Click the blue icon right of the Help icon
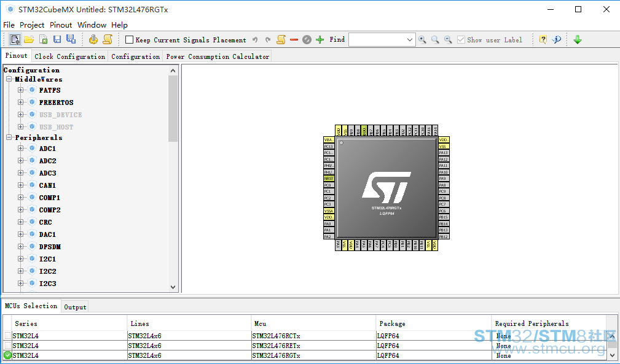This screenshot has width=620, height=364. tap(557, 39)
